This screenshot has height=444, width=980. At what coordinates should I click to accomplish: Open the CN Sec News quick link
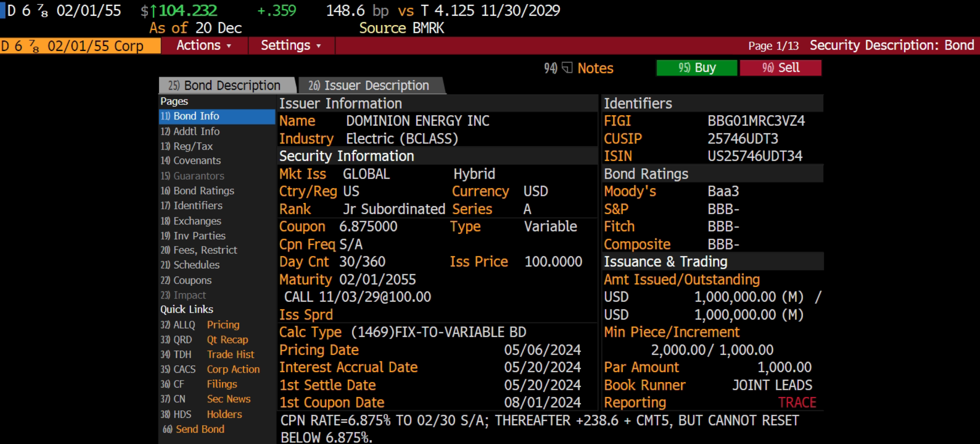[x=205, y=399]
